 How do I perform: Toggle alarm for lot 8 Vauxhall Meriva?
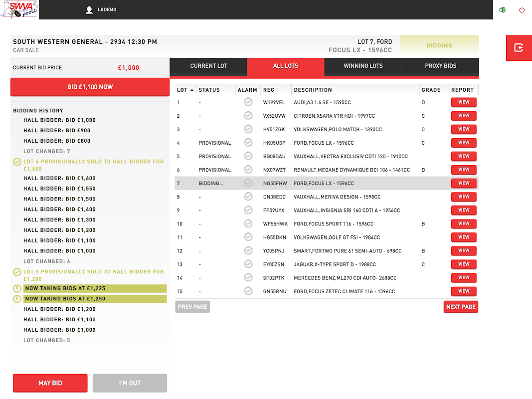(x=248, y=197)
